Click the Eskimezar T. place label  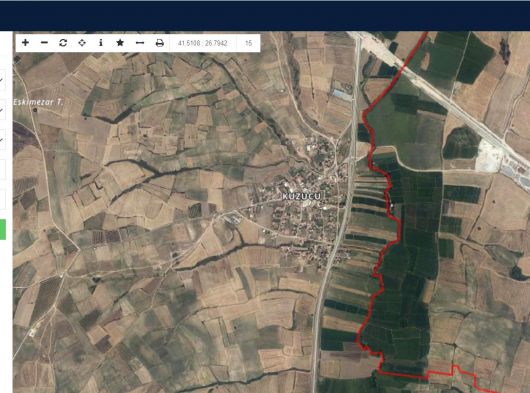pos(38,102)
